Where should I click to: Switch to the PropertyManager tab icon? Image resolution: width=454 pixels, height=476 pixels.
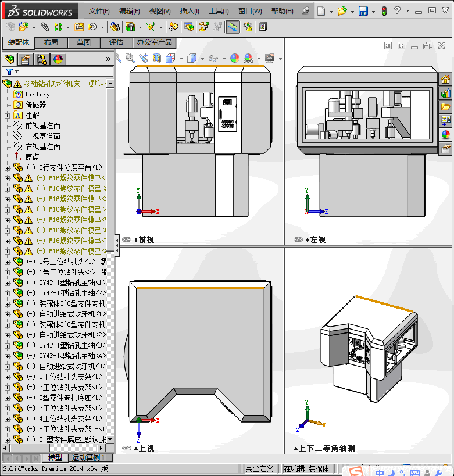pos(26,59)
